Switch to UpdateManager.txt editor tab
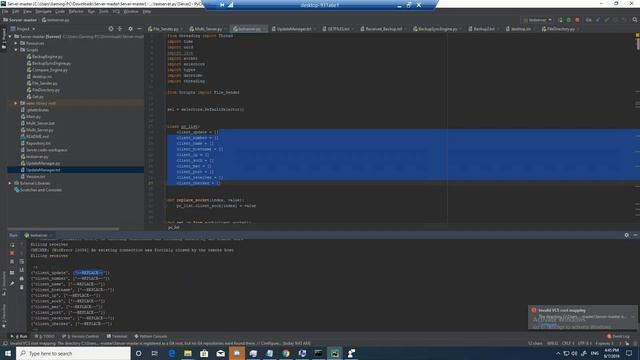Image resolution: width=640 pixels, height=360 pixels. click(x=292, y=29)
